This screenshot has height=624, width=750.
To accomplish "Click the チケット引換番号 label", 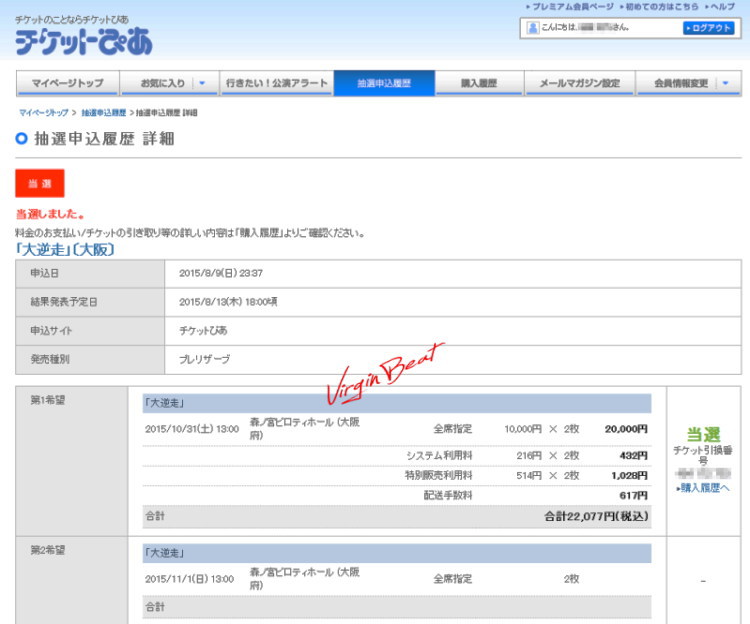I will click(703, 455).
